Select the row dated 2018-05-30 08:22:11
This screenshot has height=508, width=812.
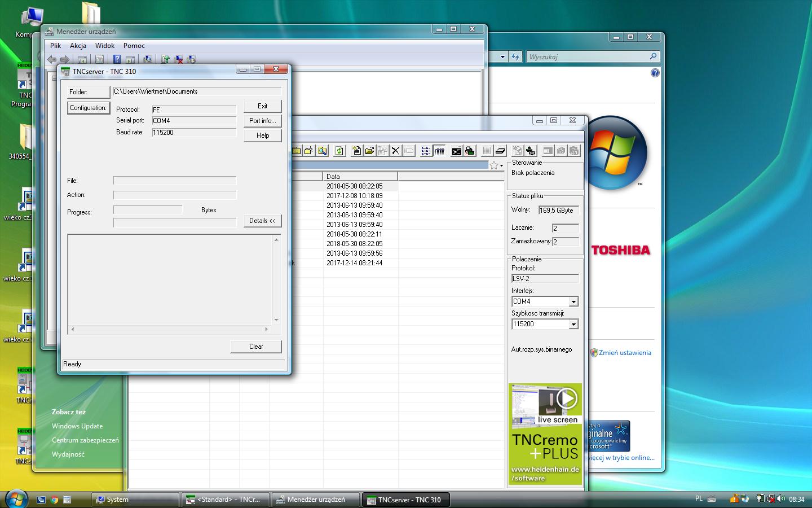[x=354, y=234]
